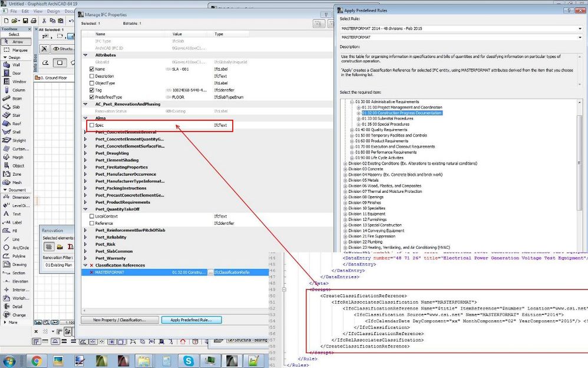
Task: Open the View menu
Action: pyautogui.click(x=38, y=11)
